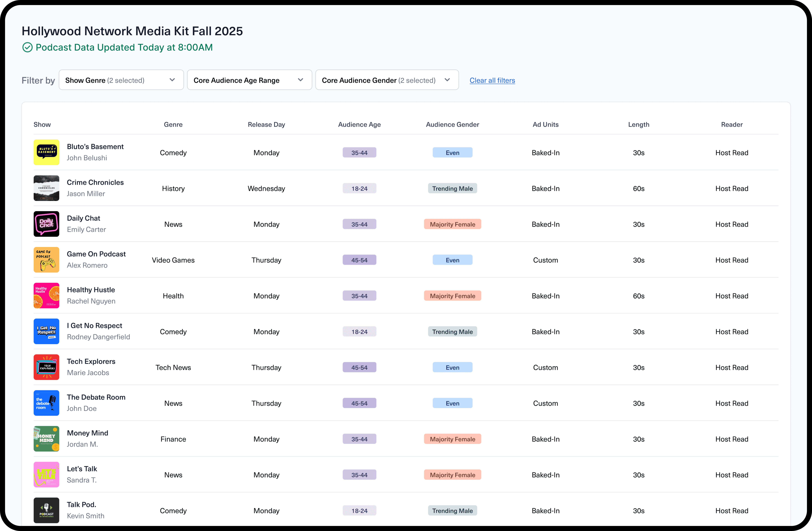Click the History genre cell
This screenshot has width=812, height=531.
[173, 189]
